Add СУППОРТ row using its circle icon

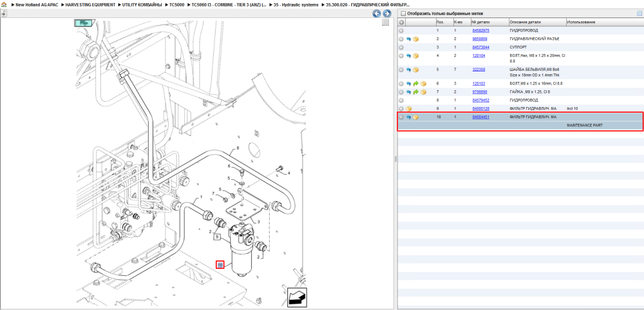tap(401, 47)
